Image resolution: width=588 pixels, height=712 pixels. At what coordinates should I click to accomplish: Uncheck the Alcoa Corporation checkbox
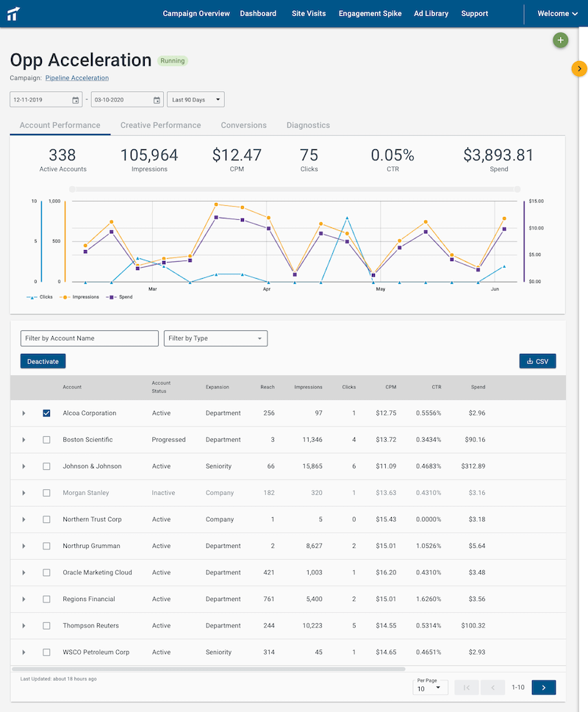[x=46, y=413]
